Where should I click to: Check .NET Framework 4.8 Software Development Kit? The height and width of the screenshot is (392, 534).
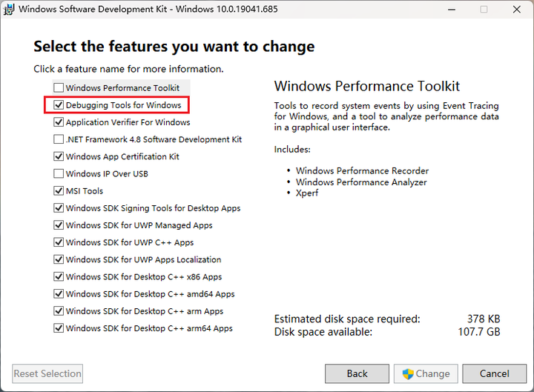point(59,139)
